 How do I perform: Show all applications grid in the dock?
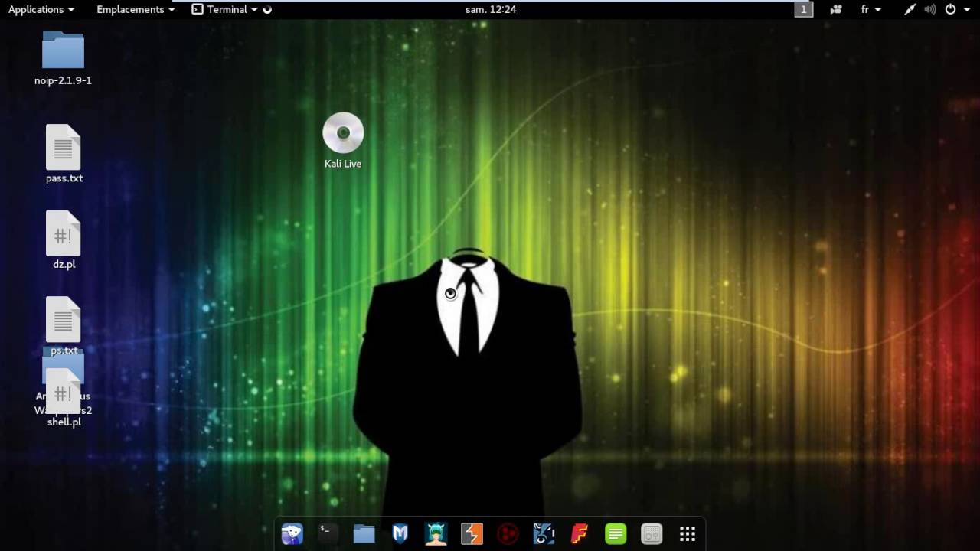[688, 533]
